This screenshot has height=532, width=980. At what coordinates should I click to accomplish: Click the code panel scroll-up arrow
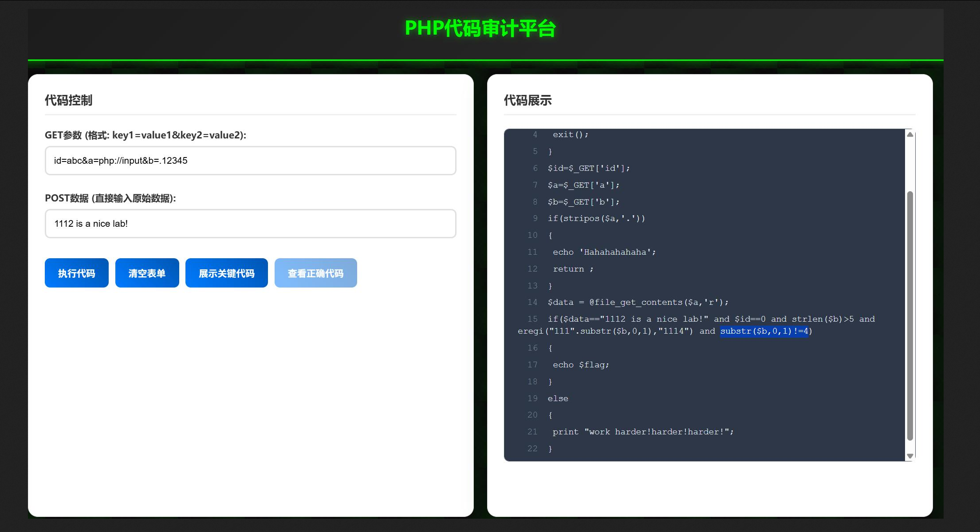tap(910, 134)
